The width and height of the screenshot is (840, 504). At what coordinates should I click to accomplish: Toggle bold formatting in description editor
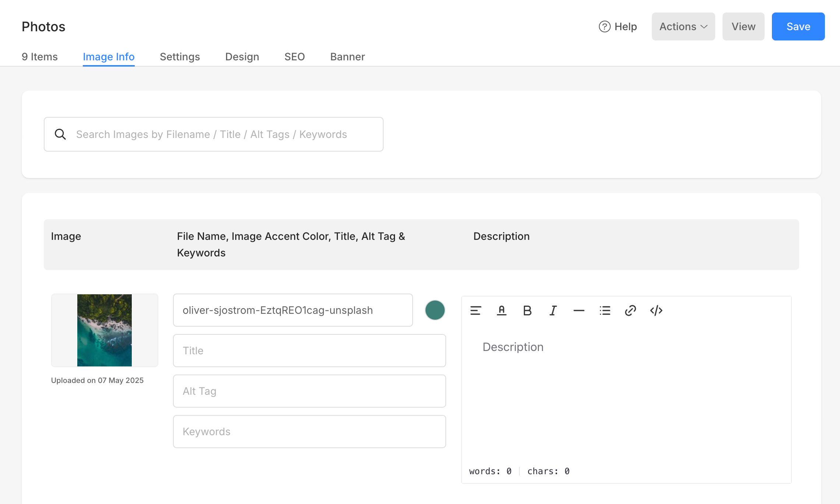pyautogui.click(x=527, y=310)
